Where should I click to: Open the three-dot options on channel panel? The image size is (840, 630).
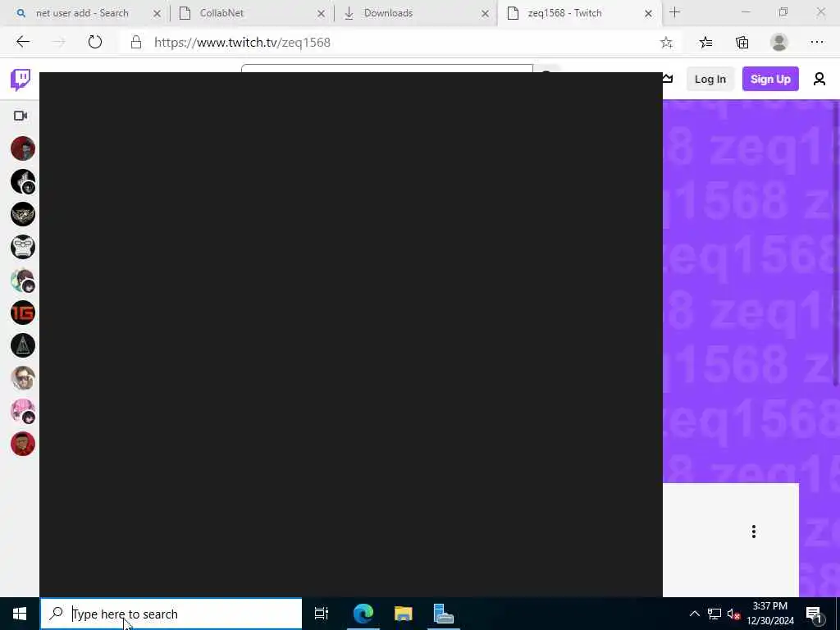point(753,532)
